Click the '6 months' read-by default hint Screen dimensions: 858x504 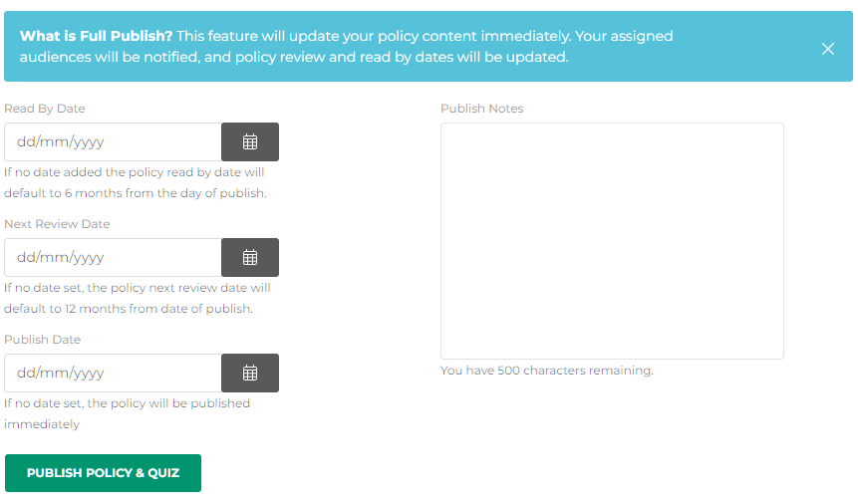(136, 182)
